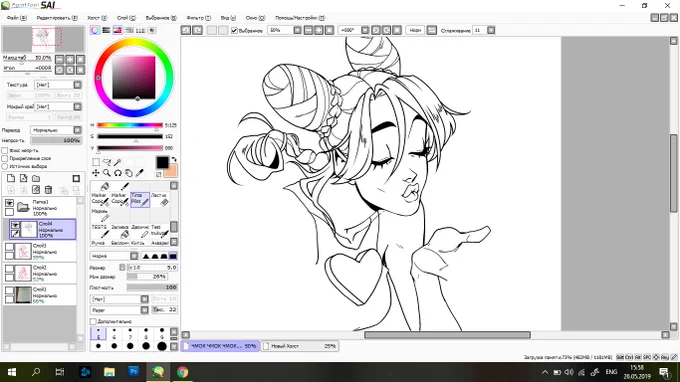Show the RGB sliders panel icon
This screenshot has height=382, width=680.
pos(106,30)
